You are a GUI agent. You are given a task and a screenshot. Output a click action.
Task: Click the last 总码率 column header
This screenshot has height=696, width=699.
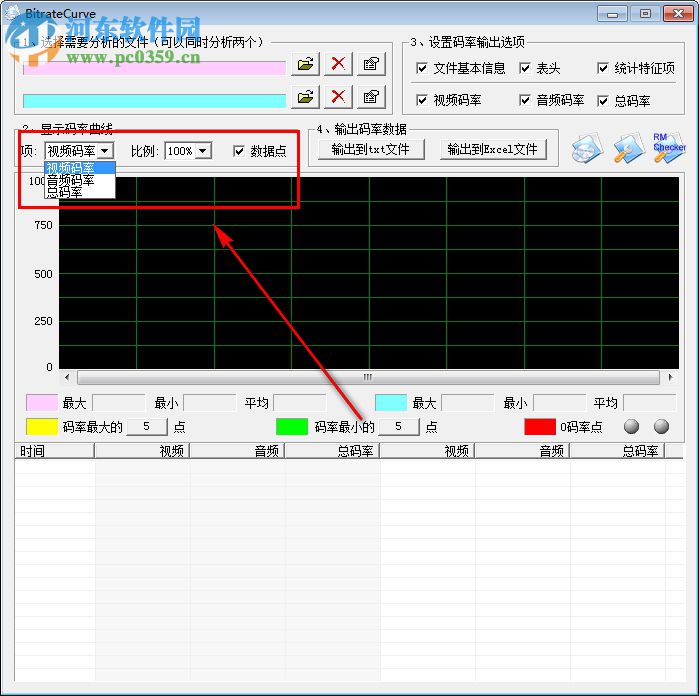pyautogui.click(x=617, y=451)
